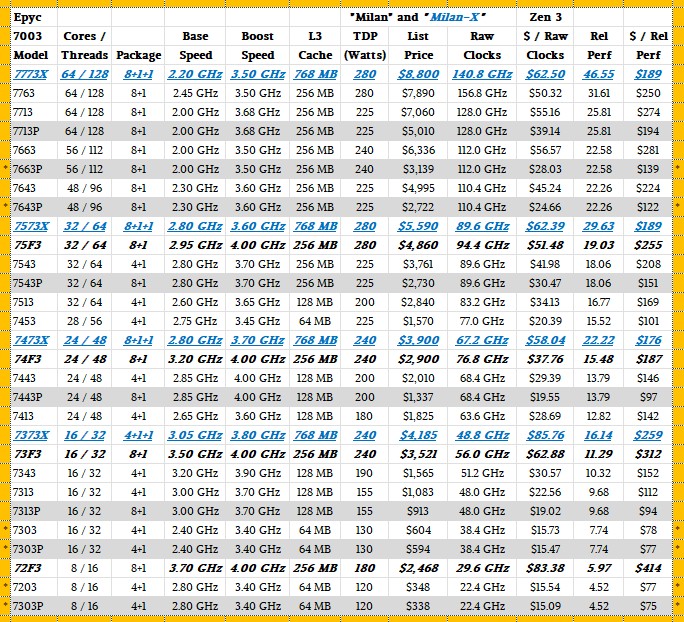Select the 29.63 rel perf value
Viewport: 684px width, 622px height.
[598, 226]
